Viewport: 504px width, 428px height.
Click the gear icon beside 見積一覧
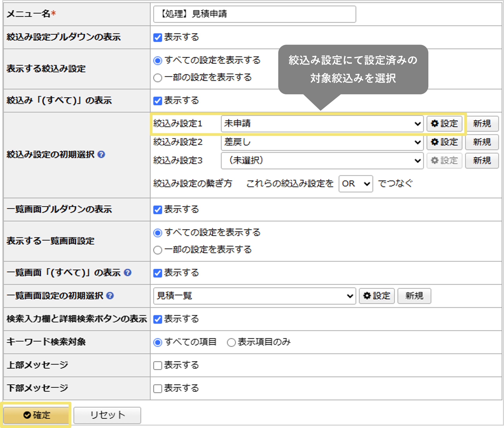(x=376, y=296)
